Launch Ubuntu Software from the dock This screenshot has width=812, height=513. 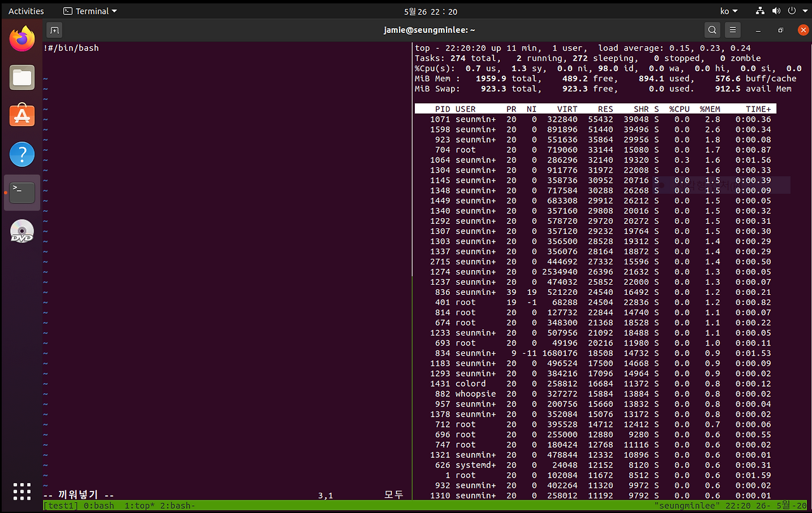[x=22, y=116]
